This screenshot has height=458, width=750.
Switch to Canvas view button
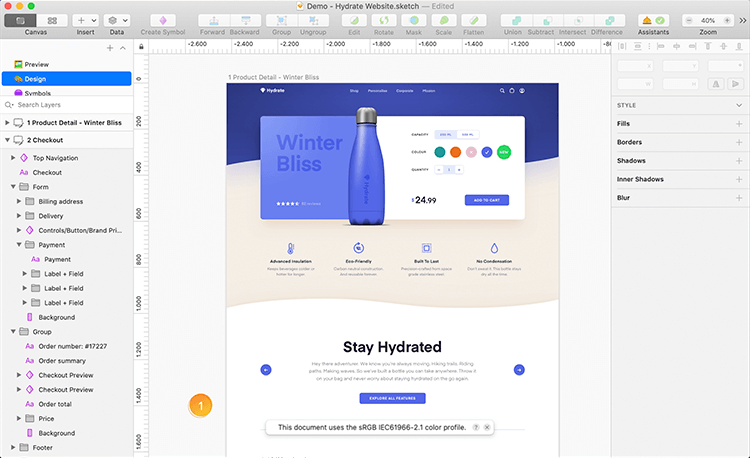coord(20,21)
